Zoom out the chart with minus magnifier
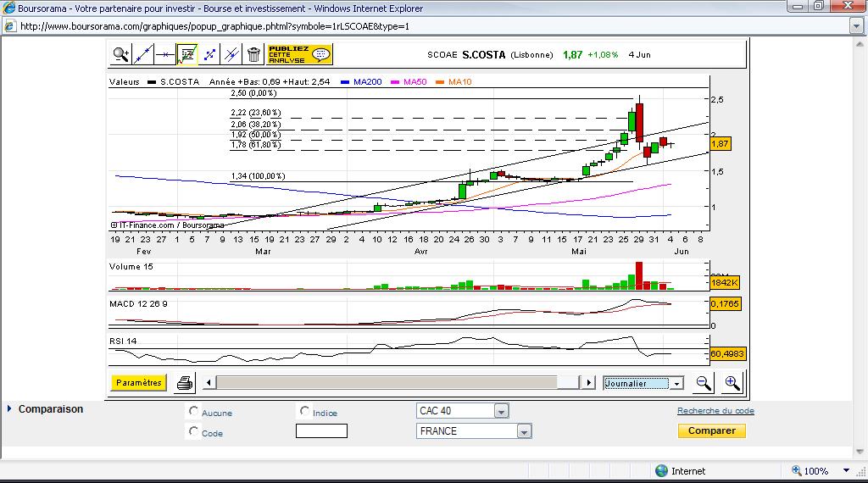This screenshot has height=483, width=868. 704,383
